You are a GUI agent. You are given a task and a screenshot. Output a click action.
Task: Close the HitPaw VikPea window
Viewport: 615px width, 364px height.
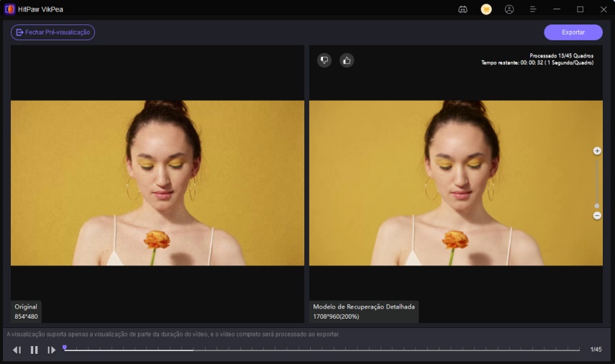(x=603, y=9)
